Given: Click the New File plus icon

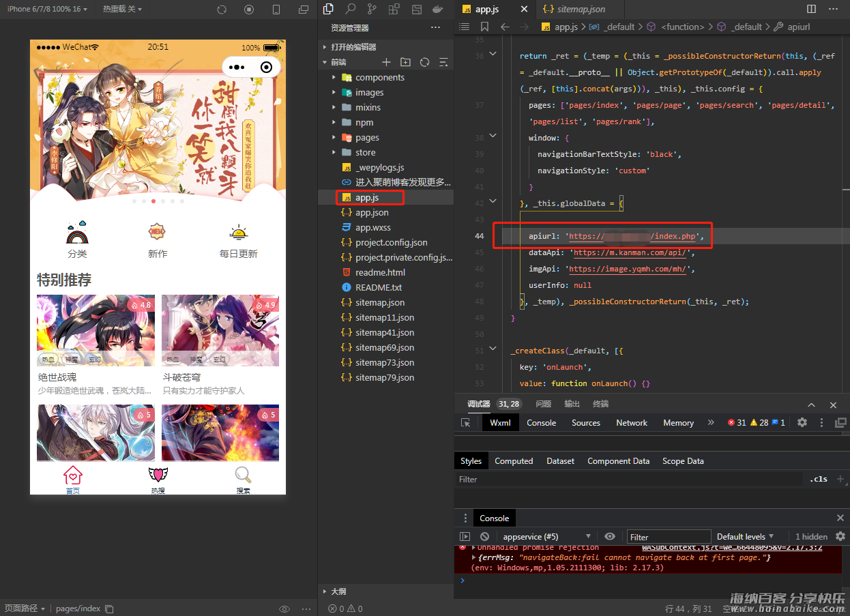Looking at the screenshot, I should point(386,62).
